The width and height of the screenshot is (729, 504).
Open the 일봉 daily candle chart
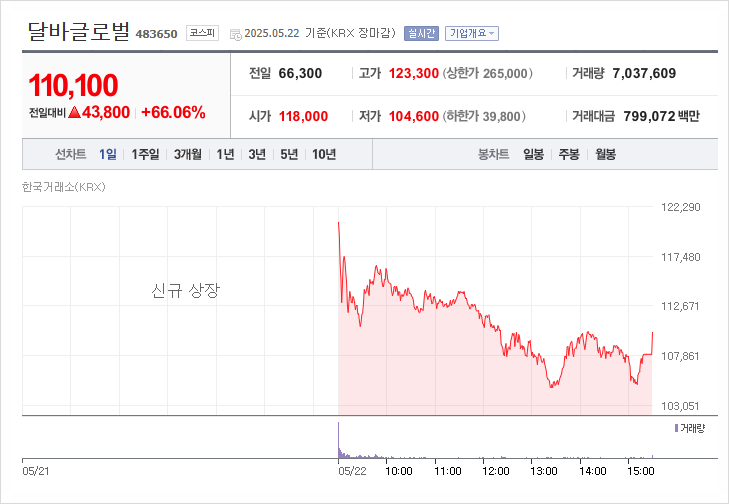point(533,154)
